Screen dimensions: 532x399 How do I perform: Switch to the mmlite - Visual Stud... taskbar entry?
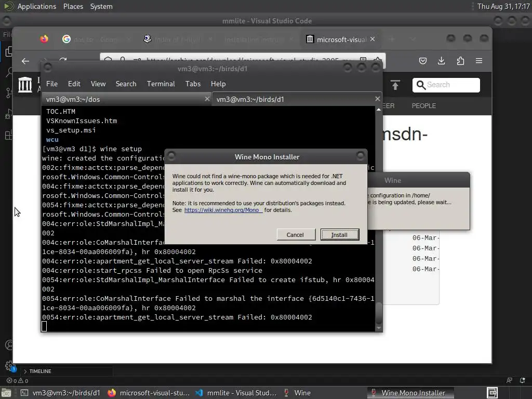click(236, 393)
